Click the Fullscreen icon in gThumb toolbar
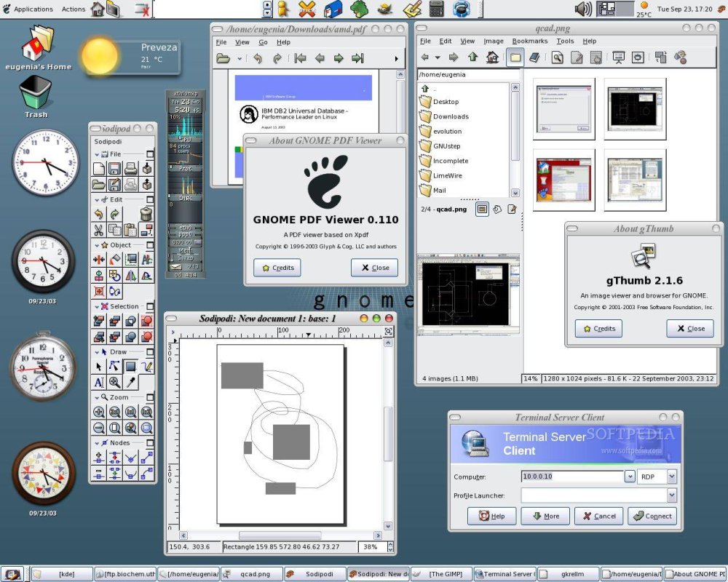 [x=638, y=57]
